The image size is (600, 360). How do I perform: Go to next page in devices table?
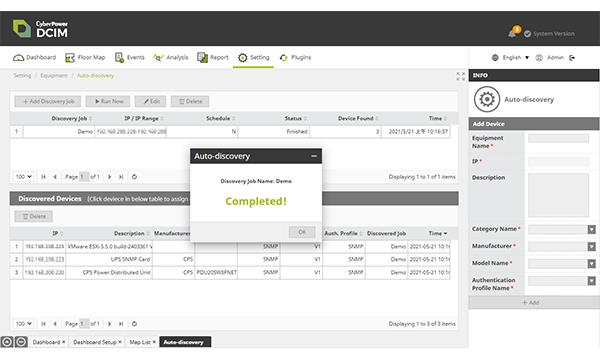109,324
